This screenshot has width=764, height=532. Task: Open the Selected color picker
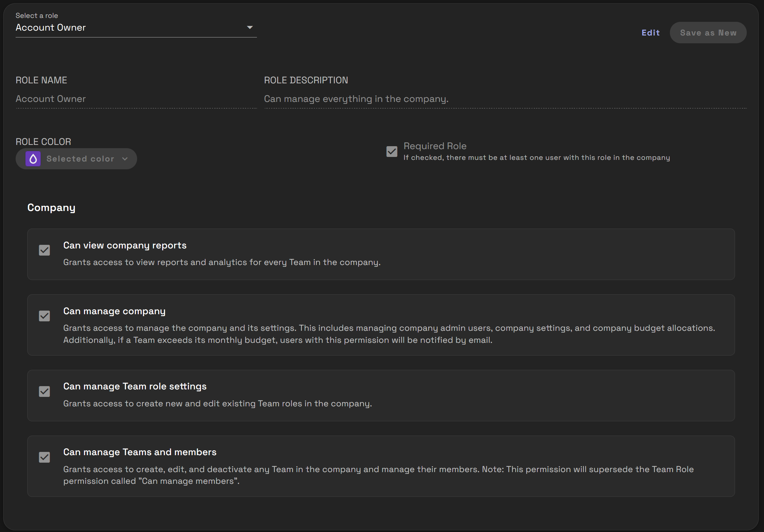point(76,159)
